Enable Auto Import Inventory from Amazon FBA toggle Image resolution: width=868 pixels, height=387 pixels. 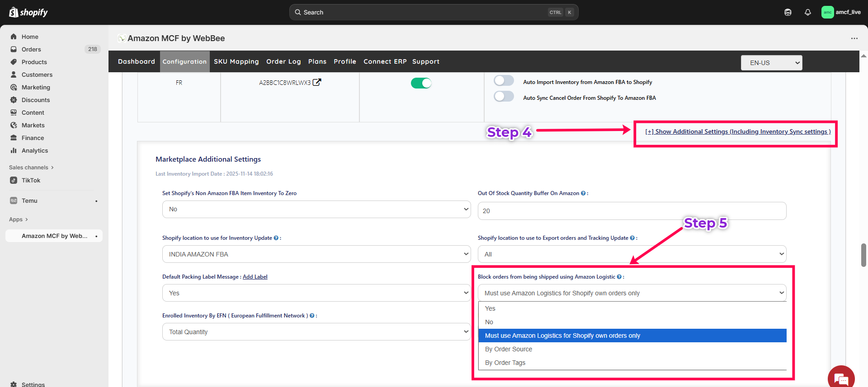504,81
